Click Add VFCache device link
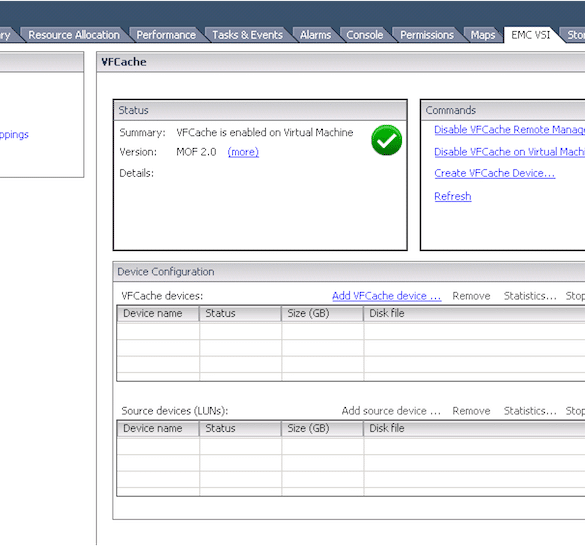The height and width of the screenshot is (546, 585). [x=387, y=296]
